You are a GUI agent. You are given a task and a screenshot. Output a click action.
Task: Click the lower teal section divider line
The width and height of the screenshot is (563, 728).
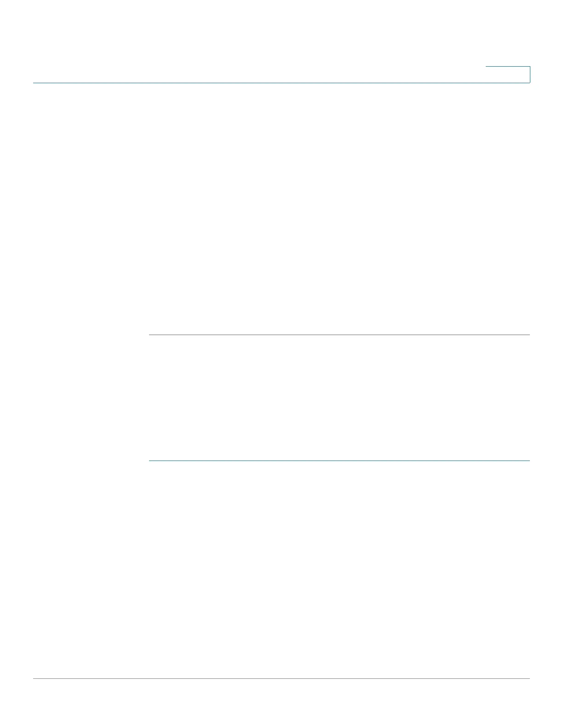[x=339, y=461]
